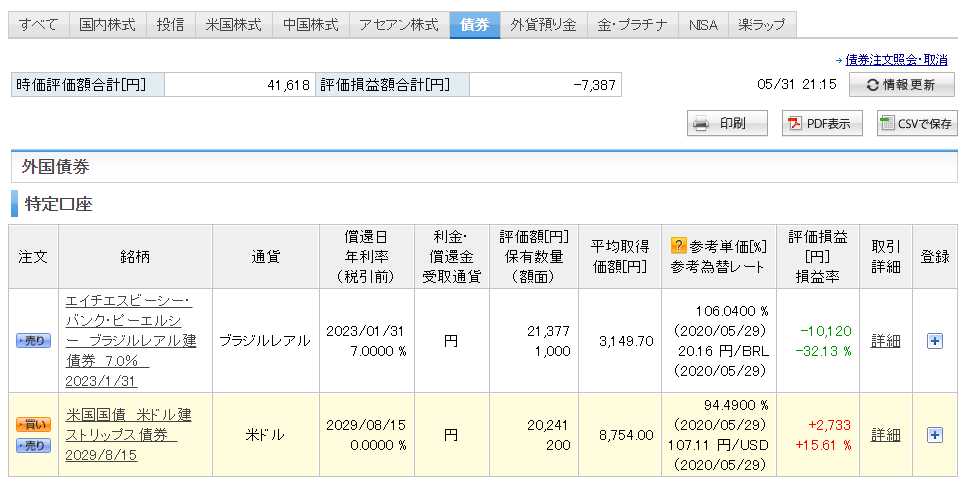Buy more US Treasury strips bond

[x=33, y=424]
